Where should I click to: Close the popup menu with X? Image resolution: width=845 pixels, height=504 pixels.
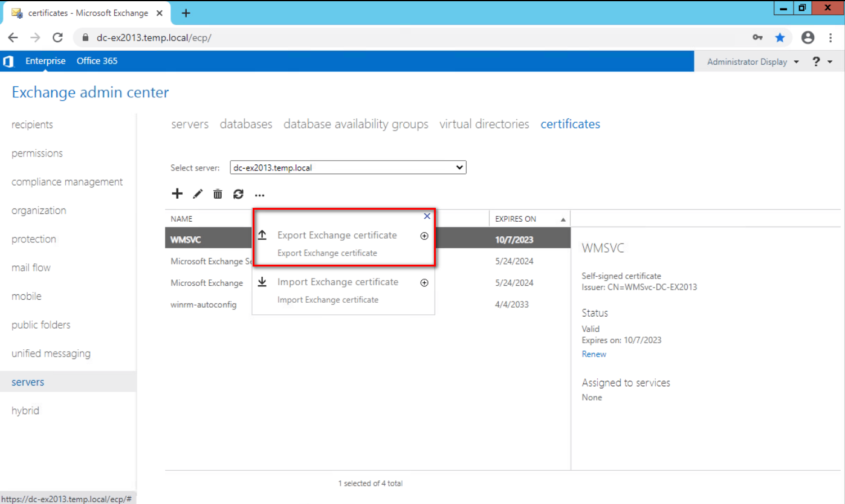(427, 216)
